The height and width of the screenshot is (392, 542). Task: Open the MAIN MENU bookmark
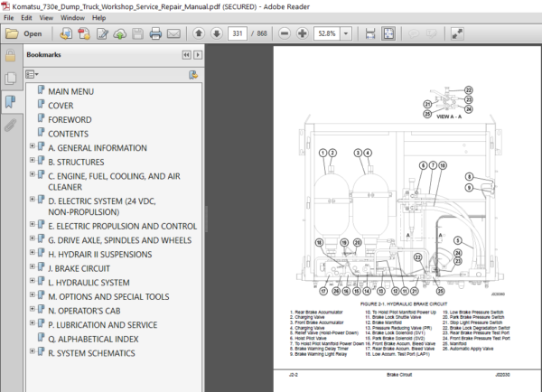[x=70, y=91]
